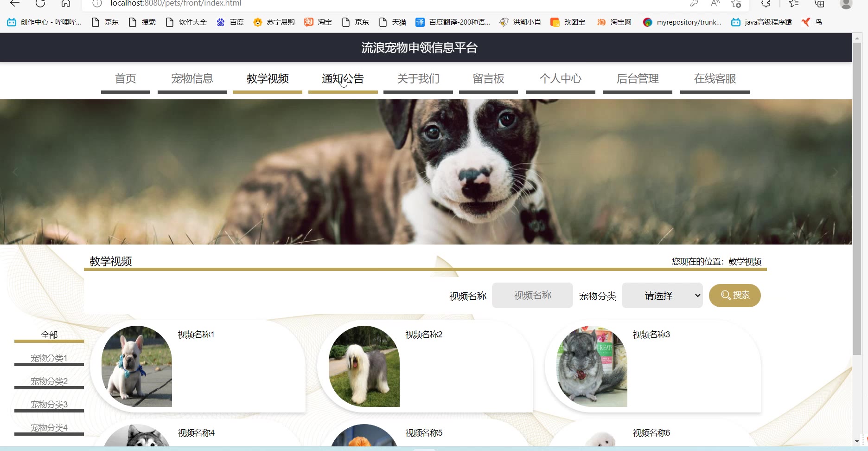Open the 洪湖小肖 bookmark
Viewport: 868px width, 451px height.
(520, 22)
